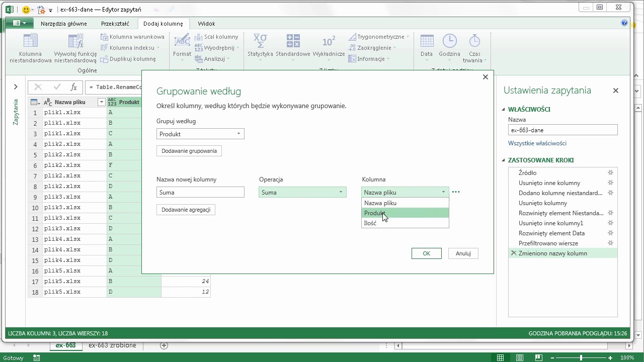
Task: Click the formula bar confirm checkmark
Action: pyautogui.click(x=57, y=87)
